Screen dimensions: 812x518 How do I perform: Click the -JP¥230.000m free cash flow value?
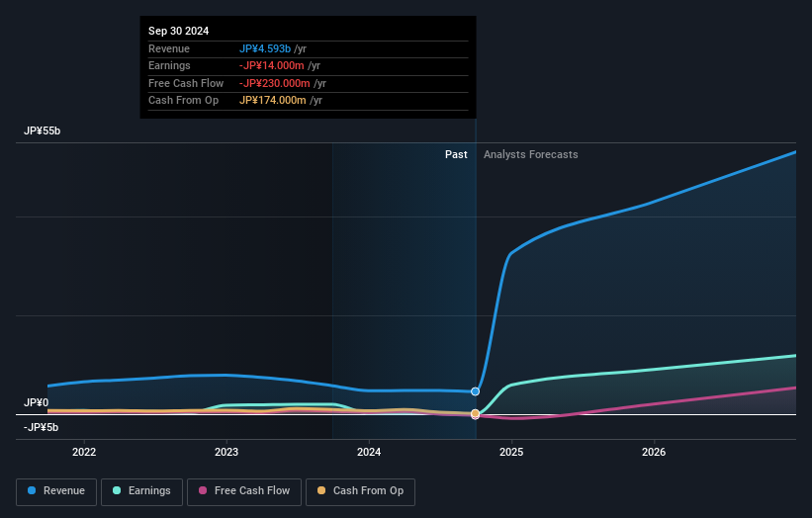pos(275,83)
